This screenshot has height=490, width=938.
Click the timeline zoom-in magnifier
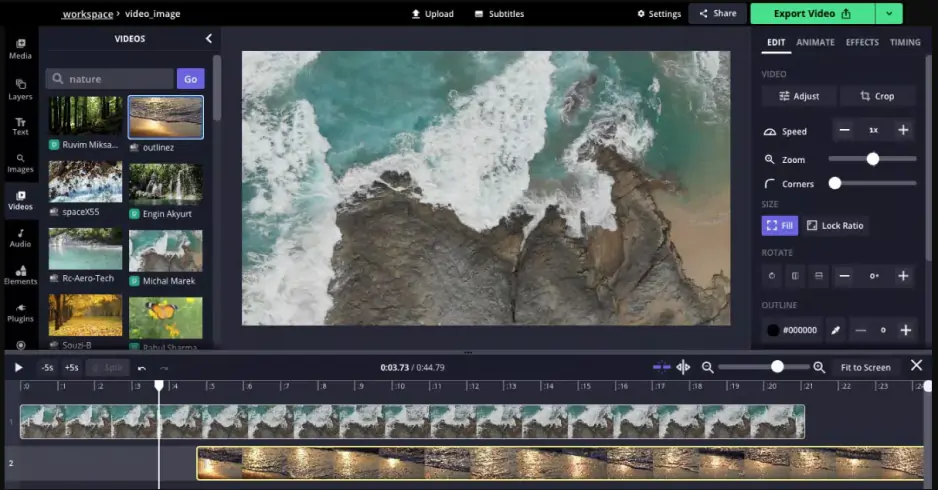tap(819, 367)
